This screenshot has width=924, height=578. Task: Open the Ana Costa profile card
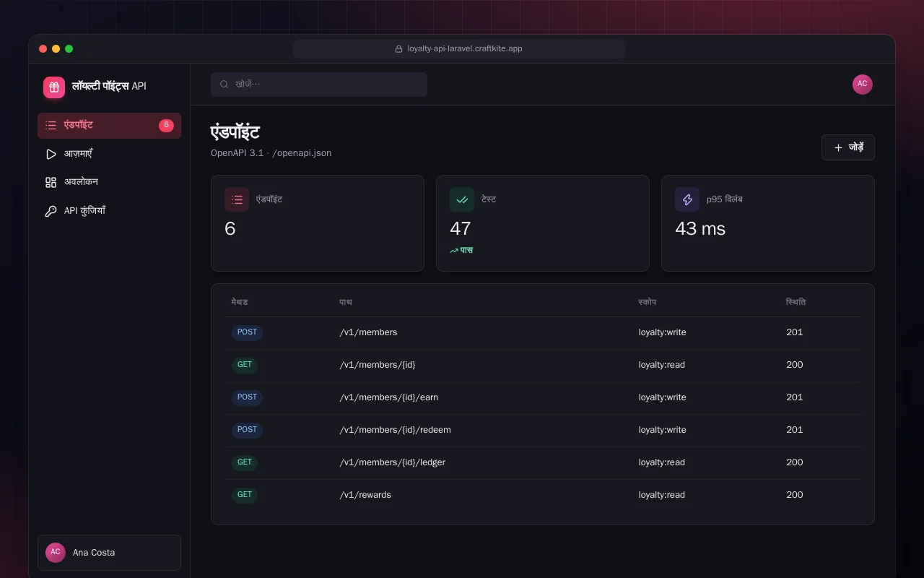point(109,553)
